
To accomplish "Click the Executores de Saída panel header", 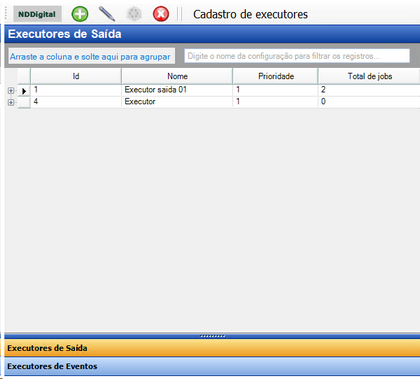I will click(212, 34).
